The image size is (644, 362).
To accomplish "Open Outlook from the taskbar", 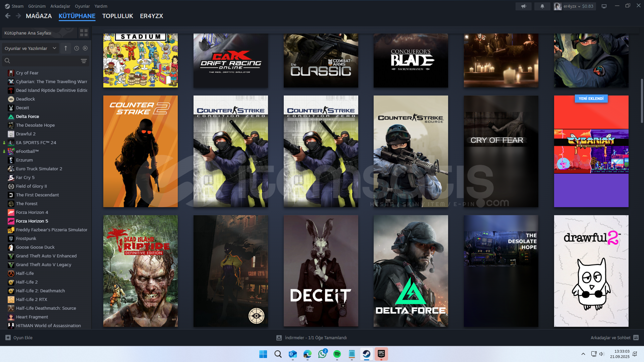I will tap(292, 354).
